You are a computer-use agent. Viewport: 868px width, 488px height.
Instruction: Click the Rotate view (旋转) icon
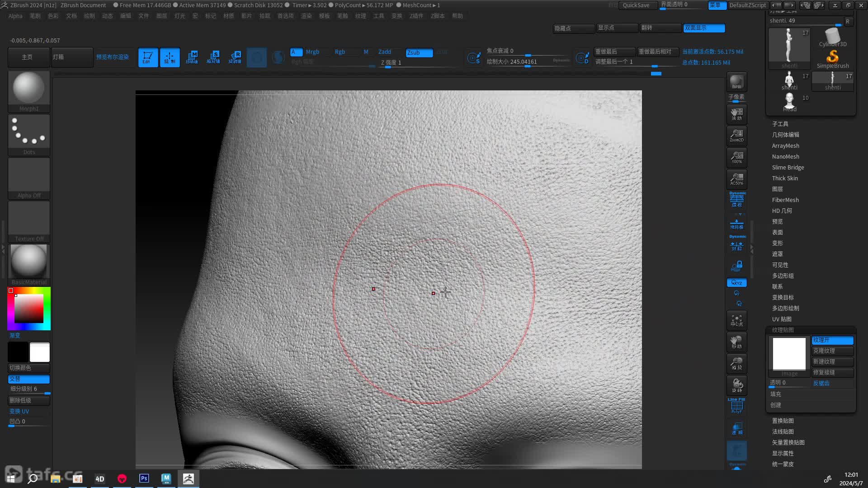pyautogui.click(x=736, y=385)
